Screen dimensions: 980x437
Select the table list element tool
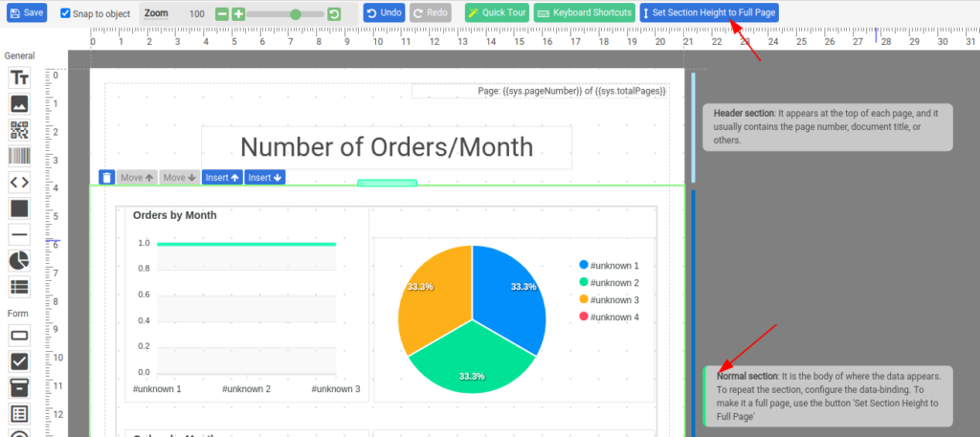pyautogui.click(x=19, y=286)
